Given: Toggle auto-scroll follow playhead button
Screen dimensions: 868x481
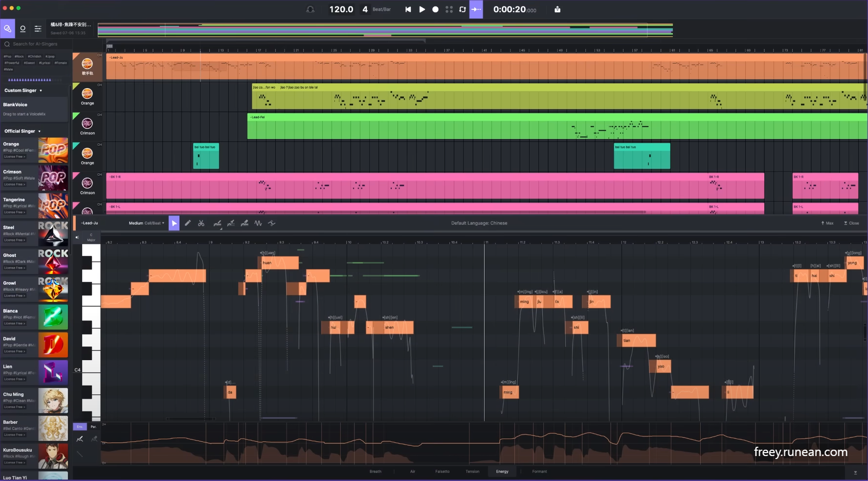Looking at the screenshot, I should pos(476,9).
